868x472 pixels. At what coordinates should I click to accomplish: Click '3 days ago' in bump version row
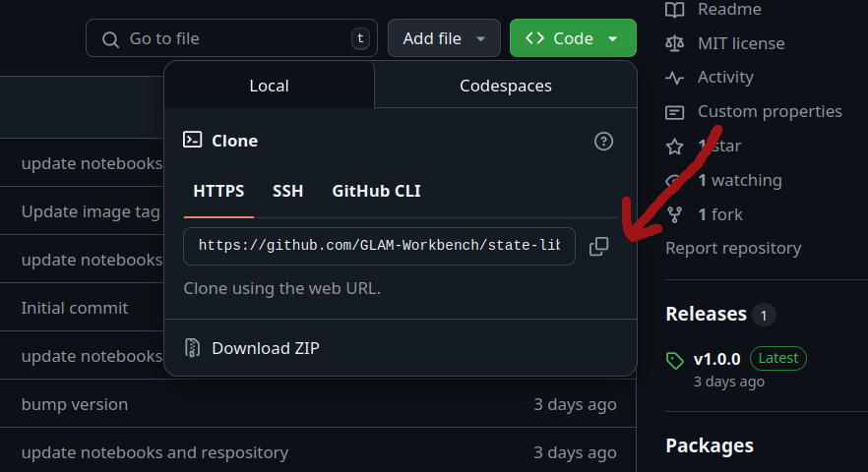pos(575,405)
